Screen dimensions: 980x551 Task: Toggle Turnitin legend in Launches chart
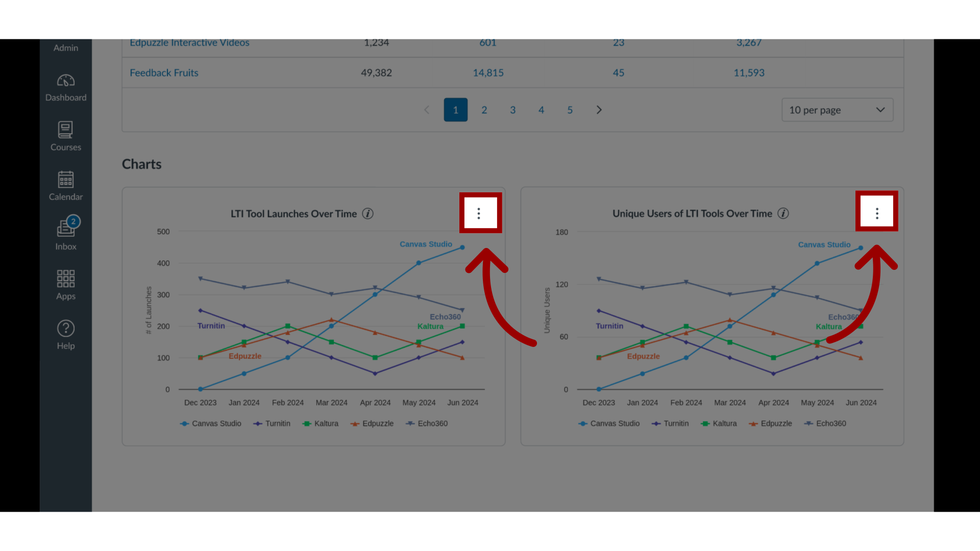click(x=272, y=423)
